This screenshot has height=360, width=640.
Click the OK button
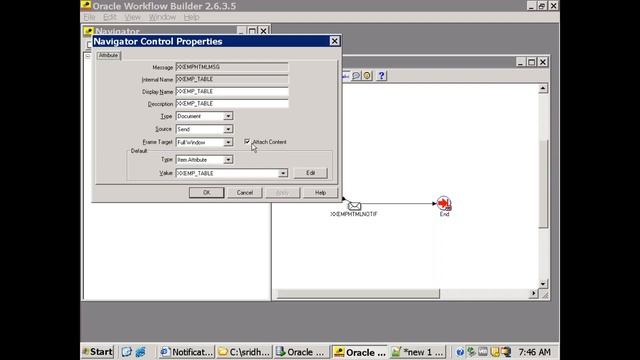[207, 193]
